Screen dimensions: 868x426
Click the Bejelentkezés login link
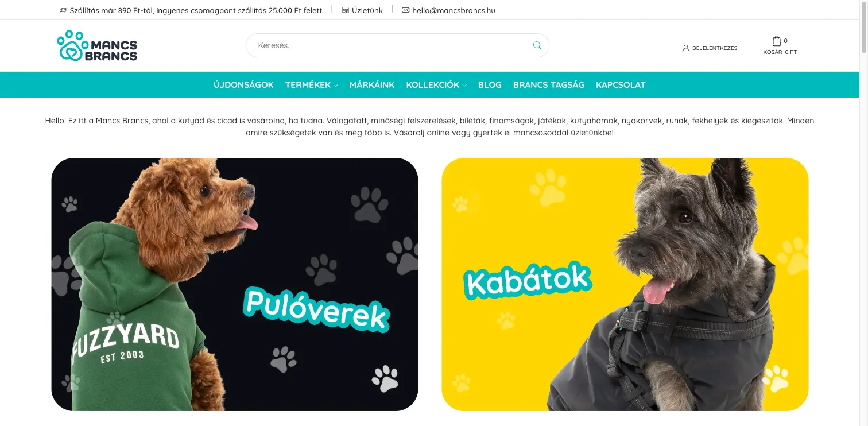click(715, 48)
